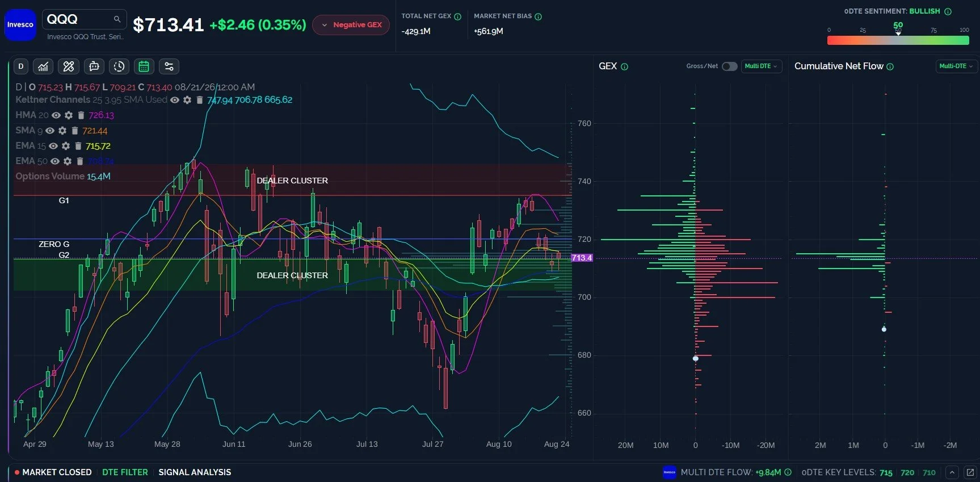Image resolution: width=980 pixels, height=482 pixels.
Task: Click the Options Volume 15.4M label
Action: [63, 177]
